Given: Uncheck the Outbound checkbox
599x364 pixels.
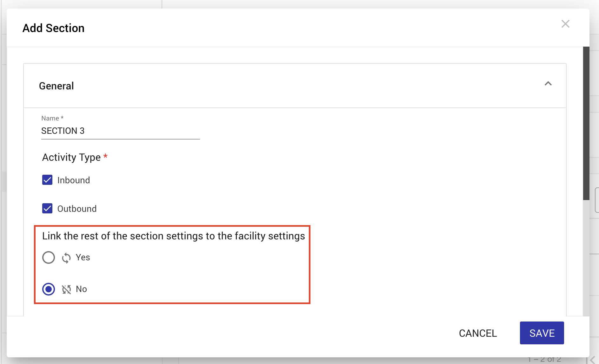Looking at the screenshot, I should [x=47, y=208].
